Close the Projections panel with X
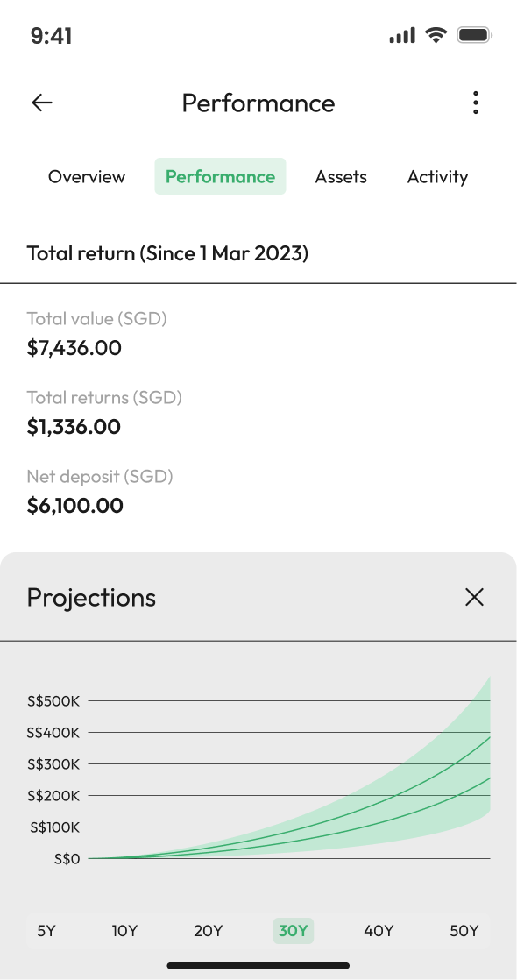 point(474,597)
